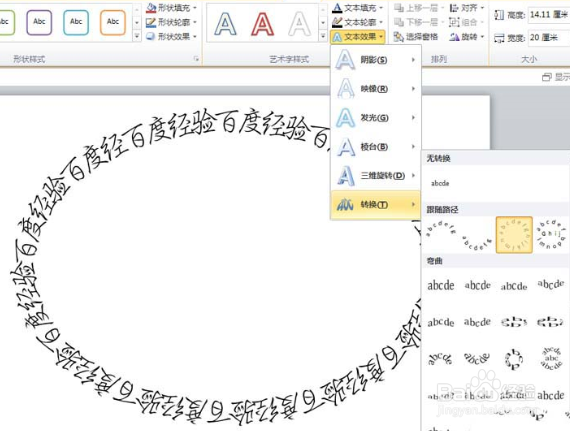Click the 文本填充 text fill A icon
The width and height of the screenshot is (570, 431).
337,8
